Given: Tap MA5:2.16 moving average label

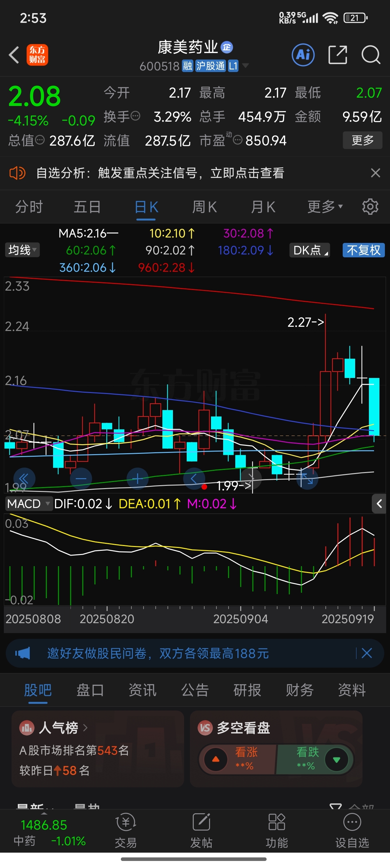Looking at the screenshot, I should (89, 233).
